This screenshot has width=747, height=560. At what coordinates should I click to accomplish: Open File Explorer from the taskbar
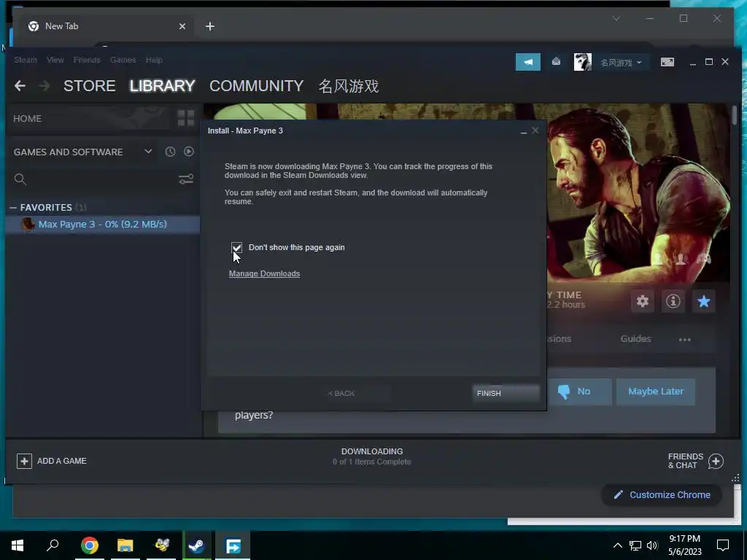[125, 545]
